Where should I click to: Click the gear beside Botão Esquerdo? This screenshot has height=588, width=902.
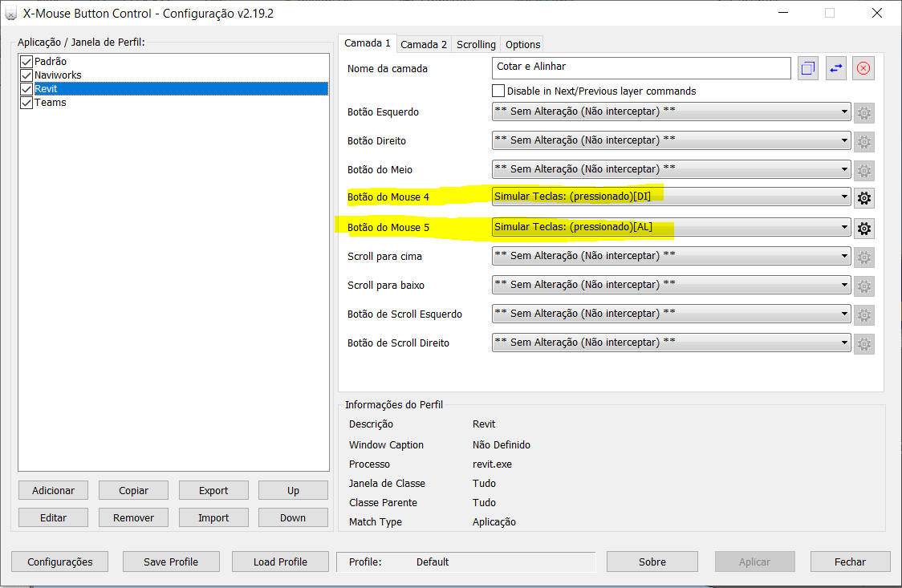coord(863,112)
